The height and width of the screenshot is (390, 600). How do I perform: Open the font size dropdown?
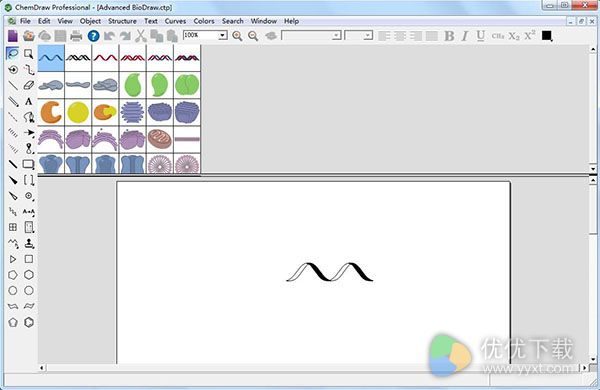pyautogui.click(x=368, y=36)
